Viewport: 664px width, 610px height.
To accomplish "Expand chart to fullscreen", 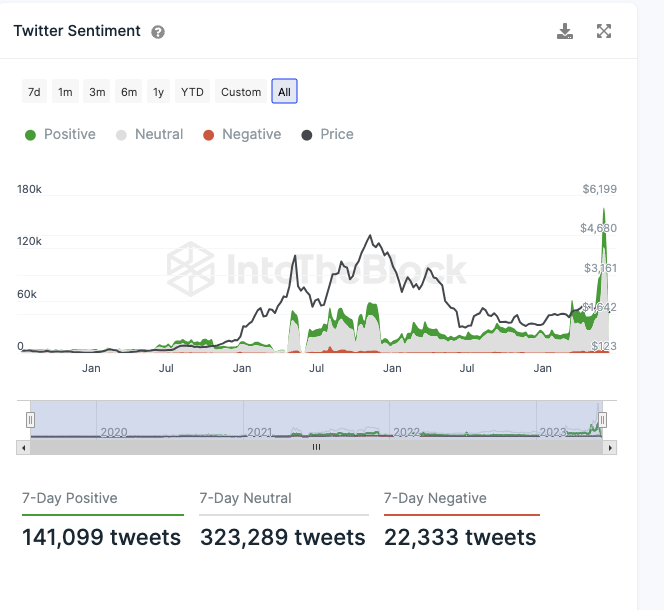I will click(604, 31).
